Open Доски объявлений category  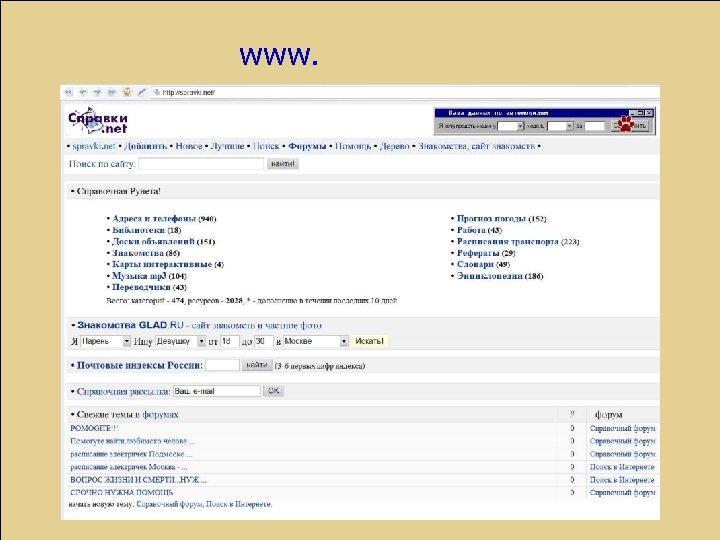(x=153, y=242)
